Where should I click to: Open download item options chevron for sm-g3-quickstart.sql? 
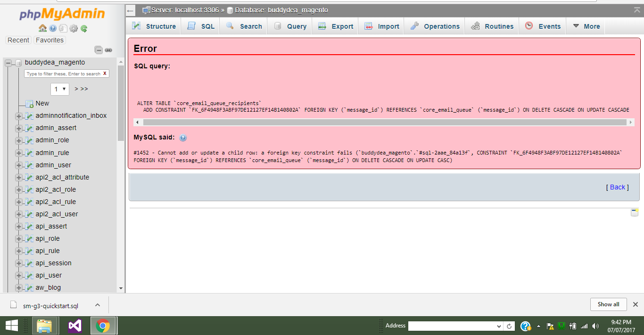click(x=98, y=305)
